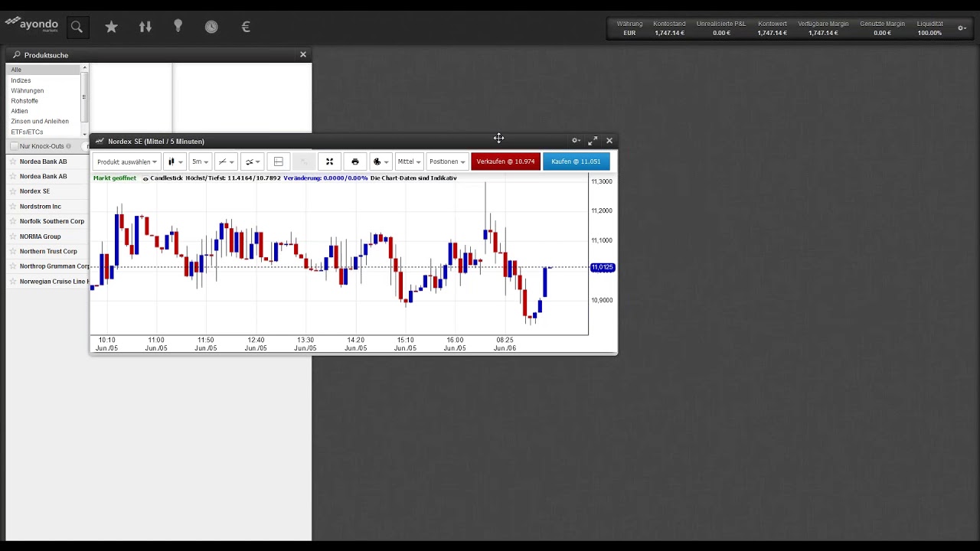Open chart color palette dropdown
The height and width of the screenshot is (551, 980).
[381, 161]
